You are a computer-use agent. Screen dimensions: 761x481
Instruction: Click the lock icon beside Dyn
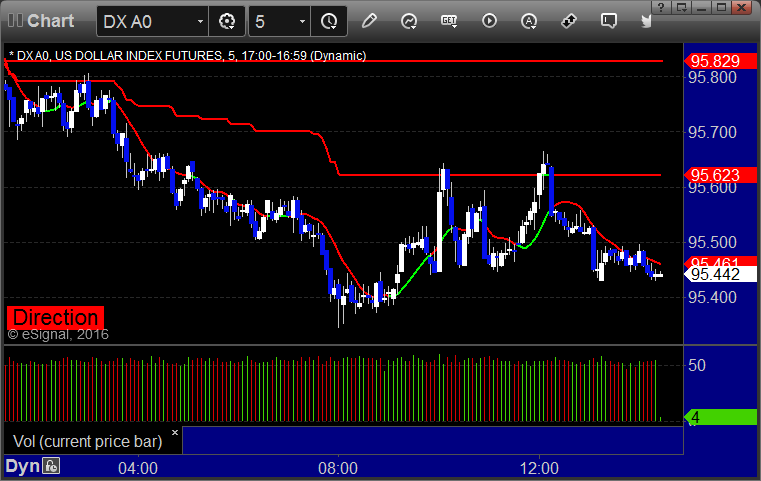click(51, 466)
